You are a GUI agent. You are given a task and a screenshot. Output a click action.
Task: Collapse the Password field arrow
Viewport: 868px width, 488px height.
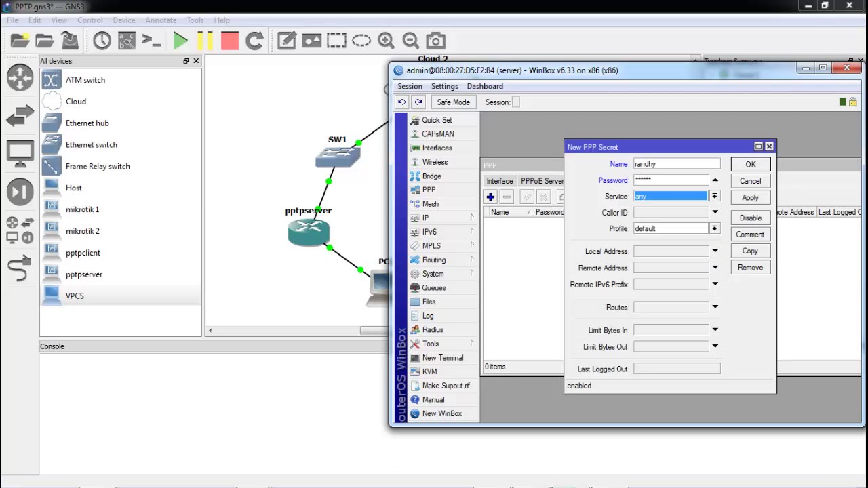pos(715,180)
